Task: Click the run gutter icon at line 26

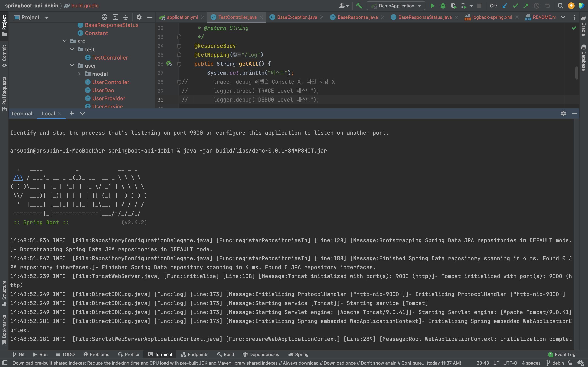Action: pos(169,64)
